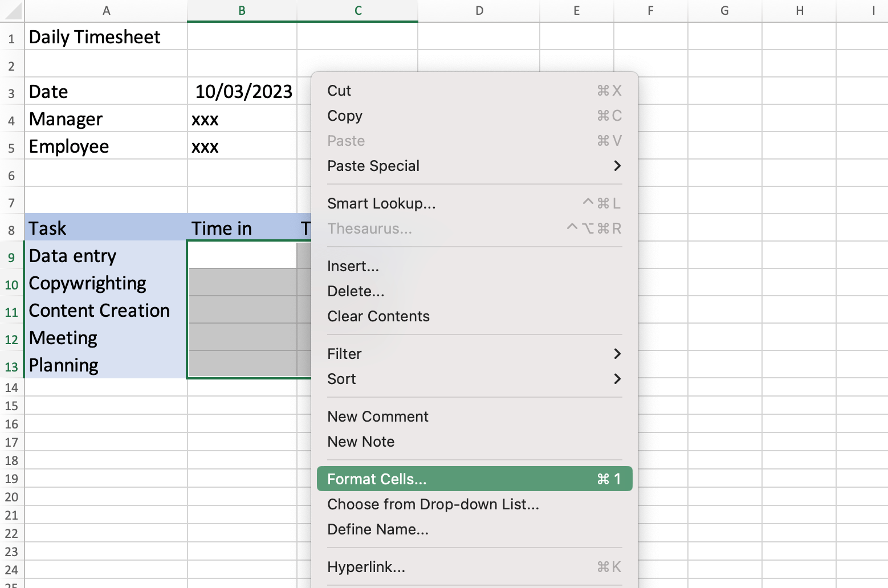Screen dimensions: 888x588
Task: Expand the Sort submenu chevron
Action: pos(617,379)
